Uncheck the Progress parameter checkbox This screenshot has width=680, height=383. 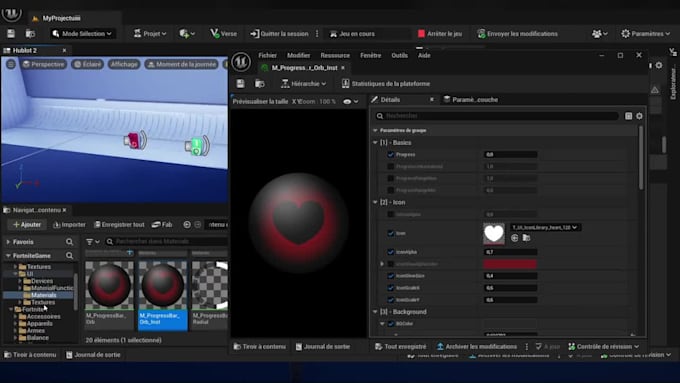pos(390,154)
